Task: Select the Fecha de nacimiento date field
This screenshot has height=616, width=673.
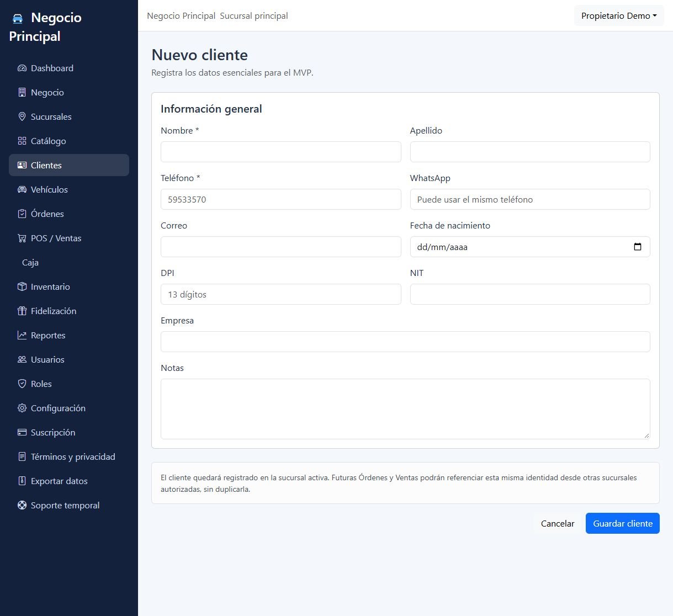Action: coord(530,247)
